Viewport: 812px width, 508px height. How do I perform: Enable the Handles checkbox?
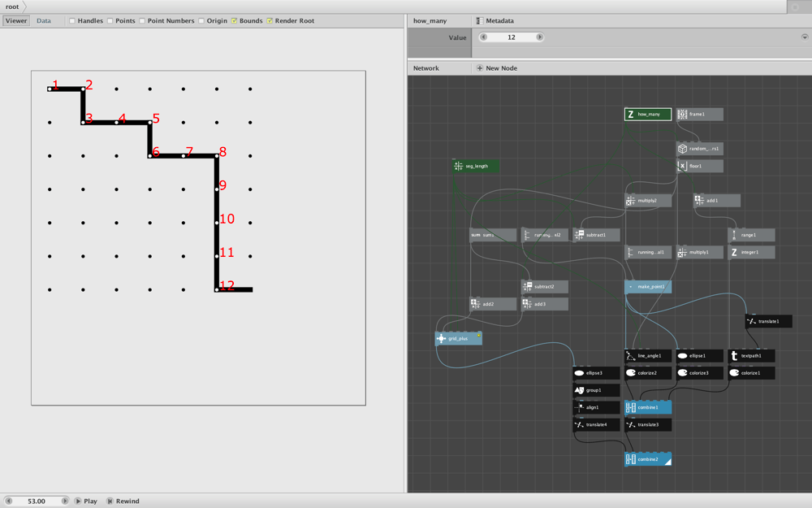click(x=72, y=21)
